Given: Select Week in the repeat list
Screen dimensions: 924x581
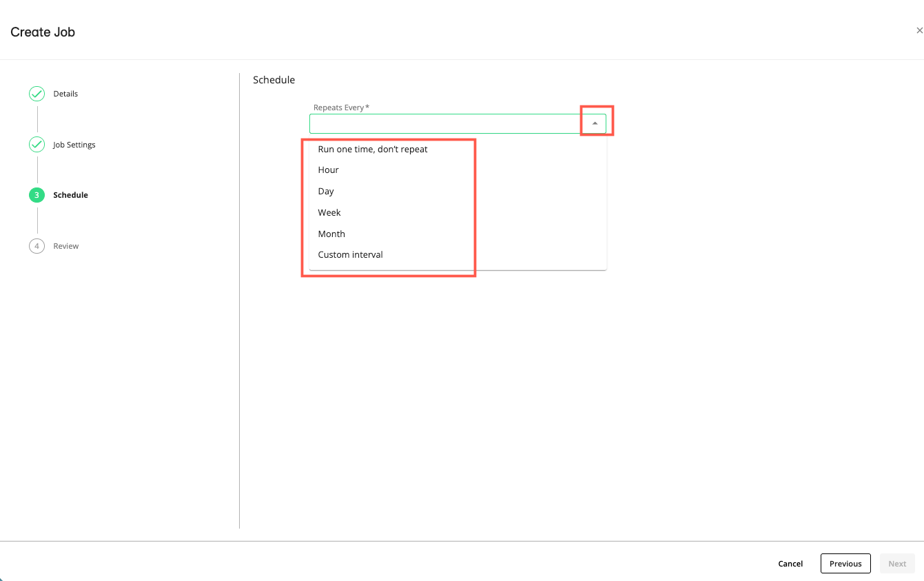Looking at the screenshot, I should coord(329,212).
